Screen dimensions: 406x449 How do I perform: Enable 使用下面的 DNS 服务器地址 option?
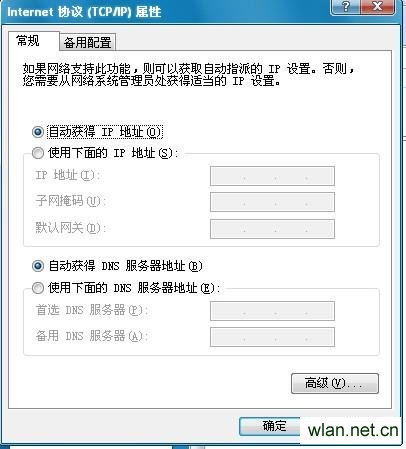click(x=38, y=288)
